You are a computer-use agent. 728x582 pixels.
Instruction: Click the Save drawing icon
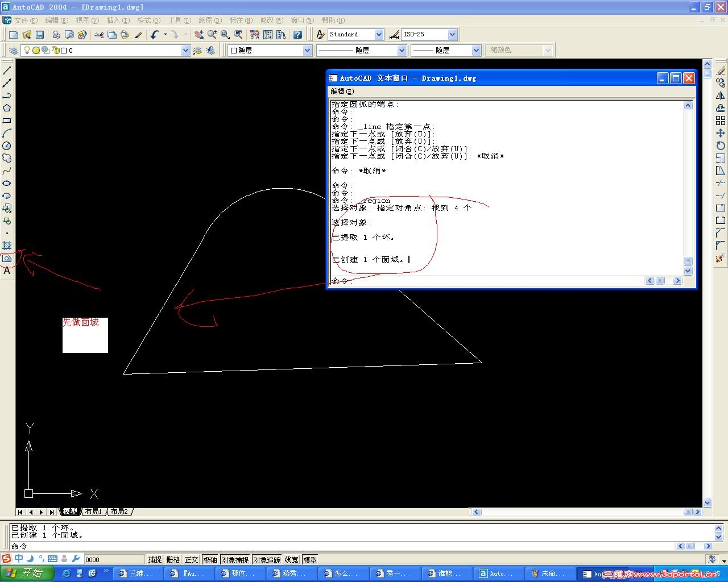pyautogui.click(x=40, y=35)
